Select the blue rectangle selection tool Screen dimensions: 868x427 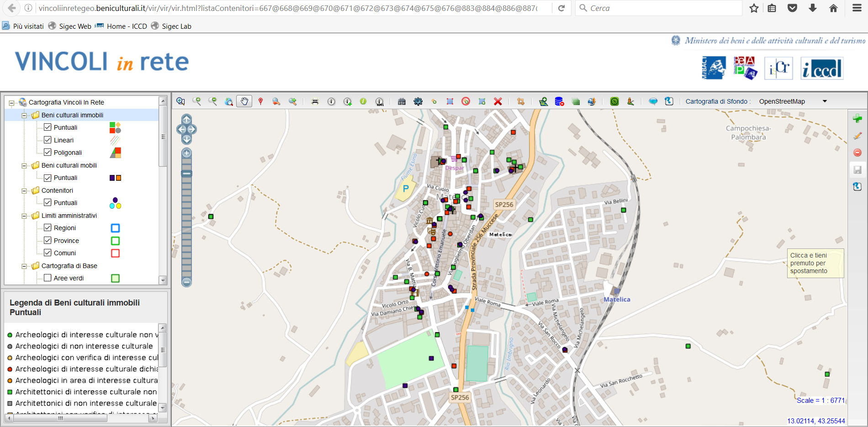click(x=450, y=101)
